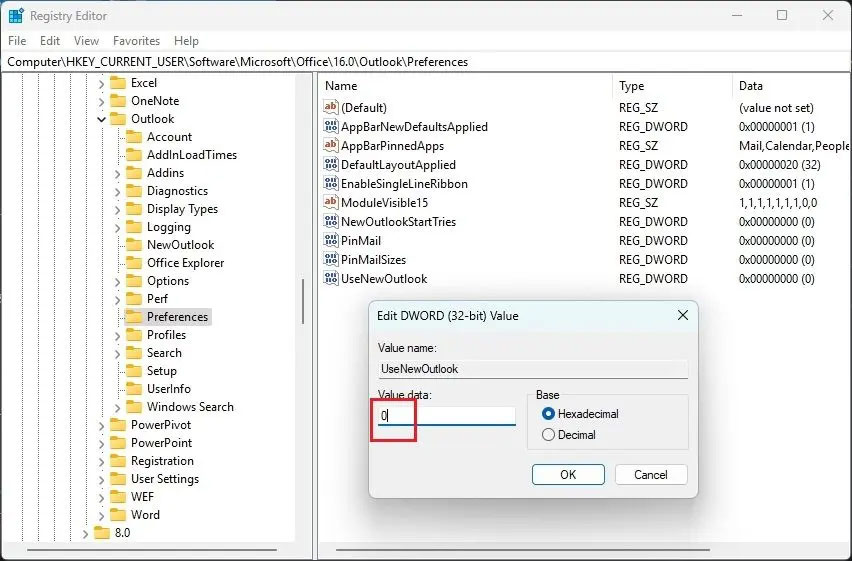
Task: Select the Logging key in the tree
Action: pyautogui.click(x=168, y=227)
